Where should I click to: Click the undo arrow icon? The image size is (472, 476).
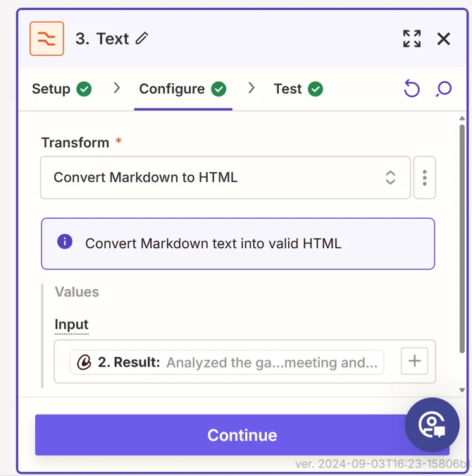tap(411, 89)
